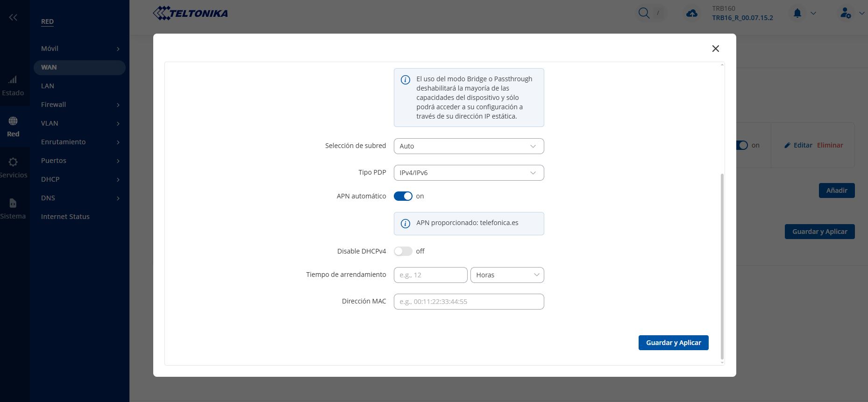Close the modal dialog with X
This screenshot has width=868, height=402.
[x=715, y=49]
